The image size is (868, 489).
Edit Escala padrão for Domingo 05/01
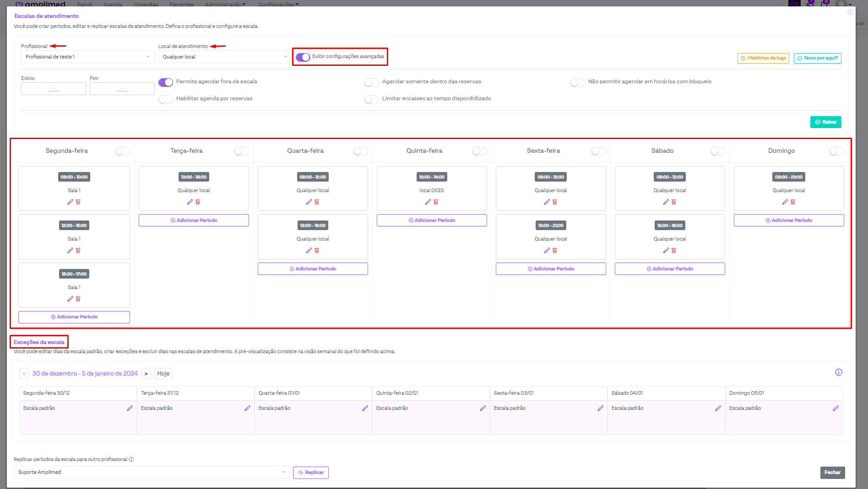point(835,408)
